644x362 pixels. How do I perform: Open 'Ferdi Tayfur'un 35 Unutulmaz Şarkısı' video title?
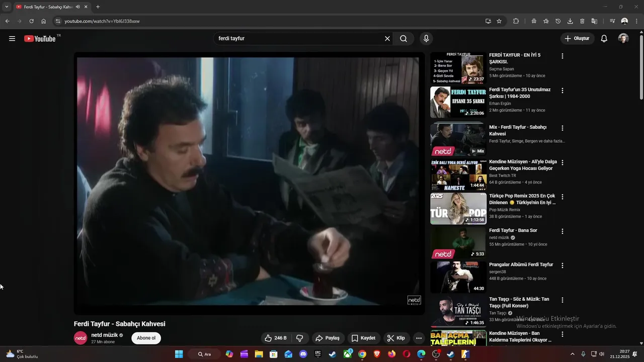pos(520,93)
